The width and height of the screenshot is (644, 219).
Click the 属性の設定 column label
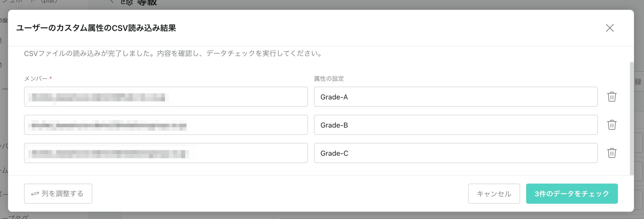(329, 79)
